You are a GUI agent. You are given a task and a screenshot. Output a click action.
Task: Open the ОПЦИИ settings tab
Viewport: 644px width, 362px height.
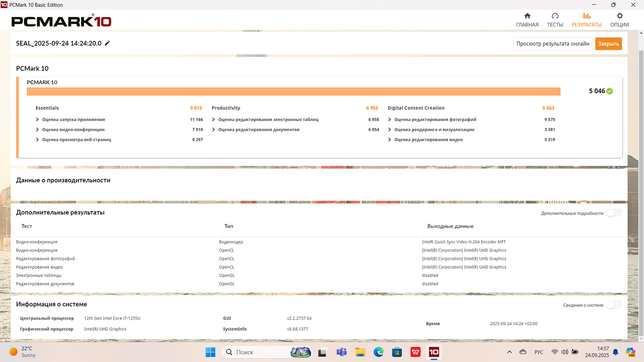point(619,20)
